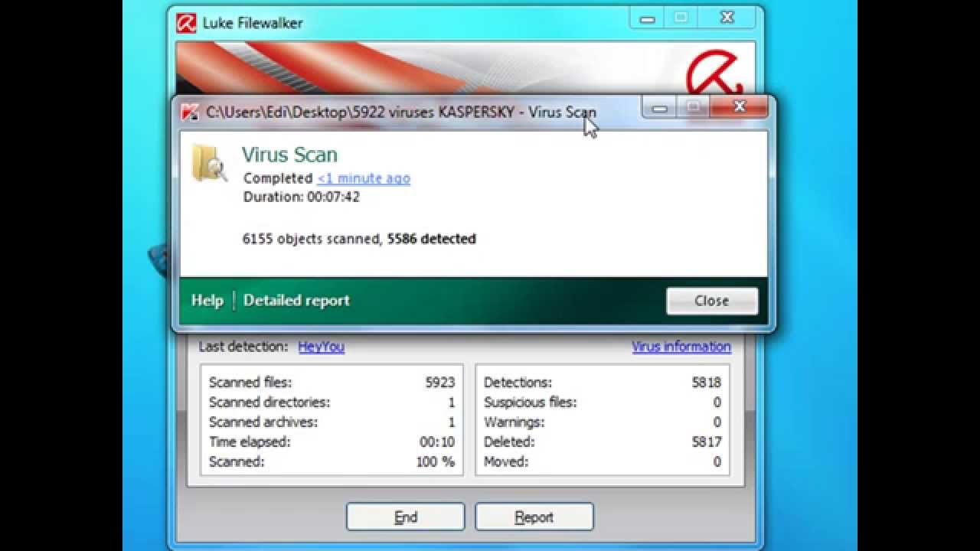Image resolution: width=980 pixels, height=551 pixels.
Task: Open the Virus information link
Action: click(681, 347)
